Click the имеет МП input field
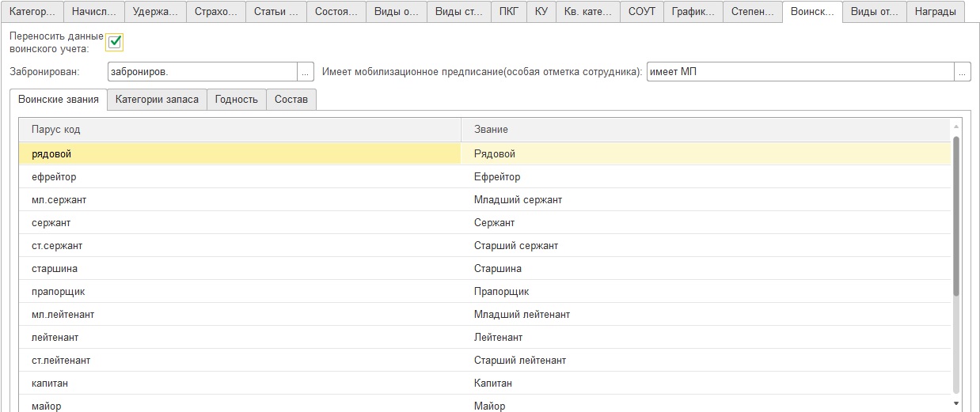This screenshot has width=980, height=412. pos(800,72)
